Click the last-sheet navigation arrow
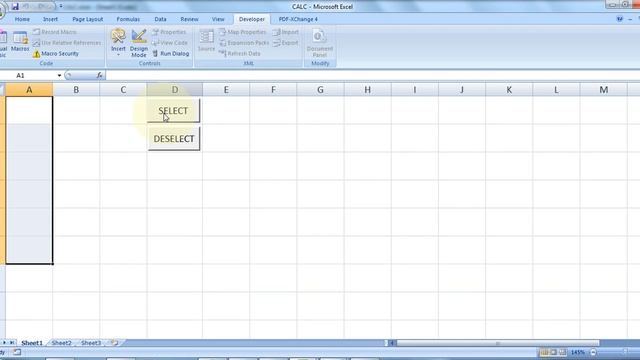Screen dimensions: 640x360 pyautogui.click(x=12, y=343)
